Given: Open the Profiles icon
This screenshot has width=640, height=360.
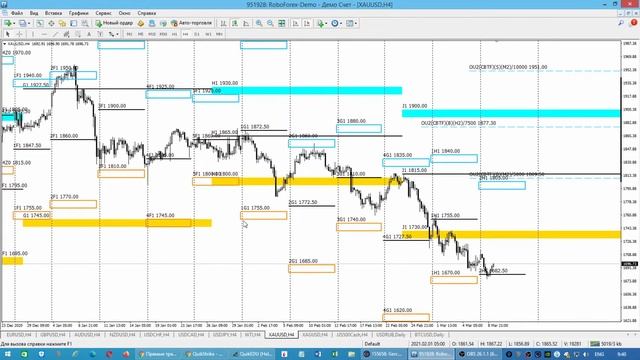Looking at the screenshot, I should pos(22,23).
